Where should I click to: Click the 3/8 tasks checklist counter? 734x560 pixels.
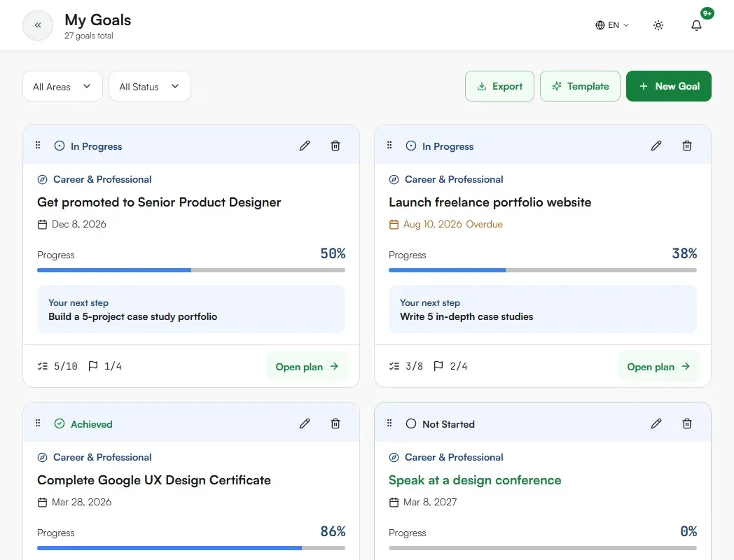click(406, 366)
